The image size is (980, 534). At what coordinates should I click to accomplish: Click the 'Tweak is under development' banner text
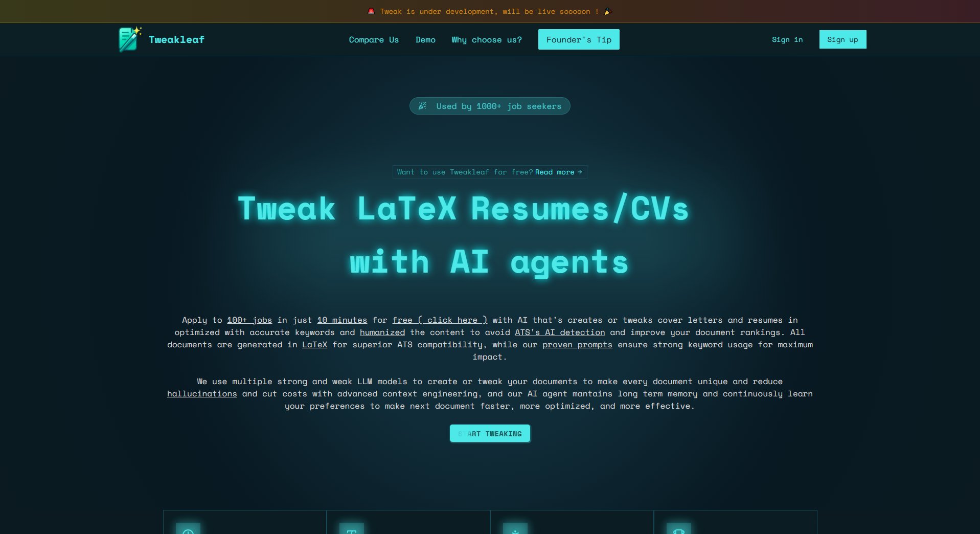489,11
